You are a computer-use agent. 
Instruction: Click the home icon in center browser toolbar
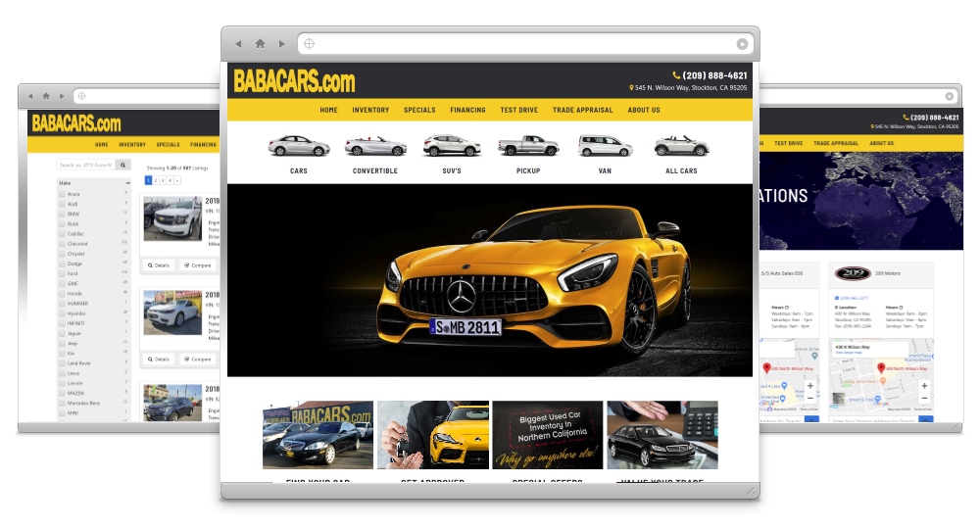[260, 44]
